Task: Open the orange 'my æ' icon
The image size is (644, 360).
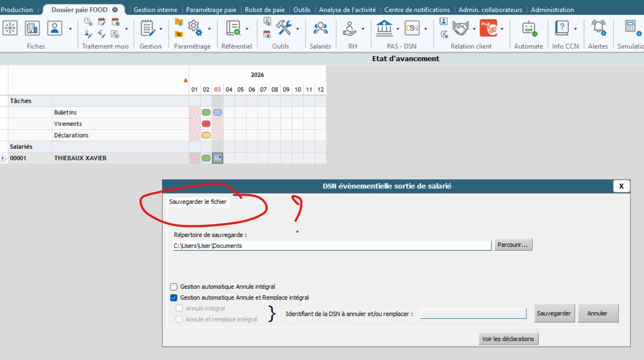Action: point(489,28)
